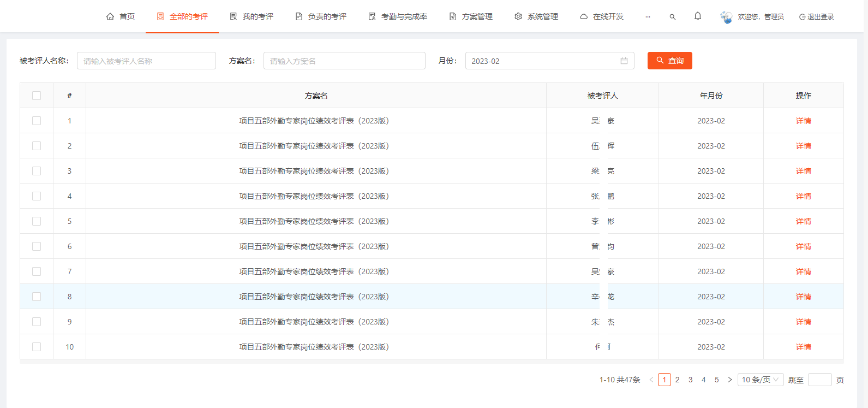Switch to 我的考评 tab
This screenshot has height=408, width=868.
(252, 17)
